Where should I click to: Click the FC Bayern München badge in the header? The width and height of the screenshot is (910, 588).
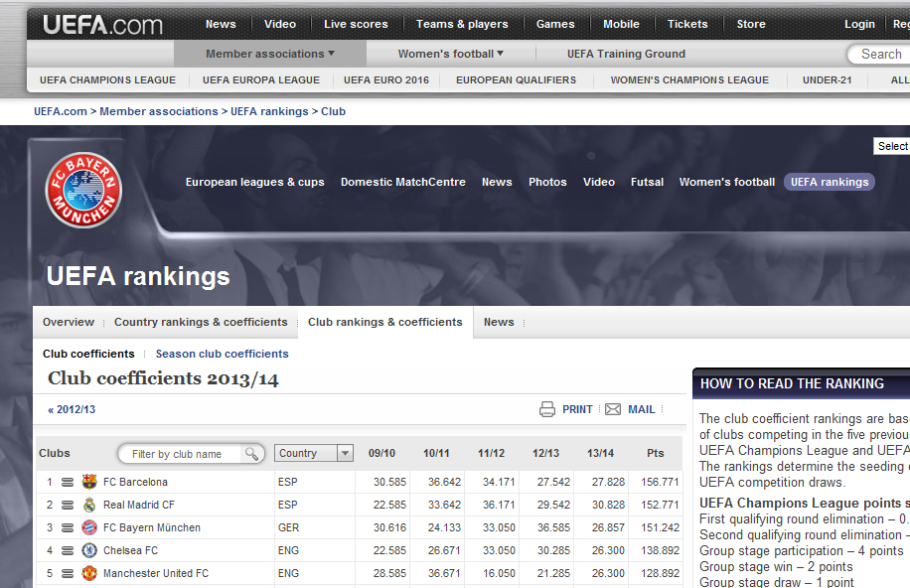tap(83, 190)
